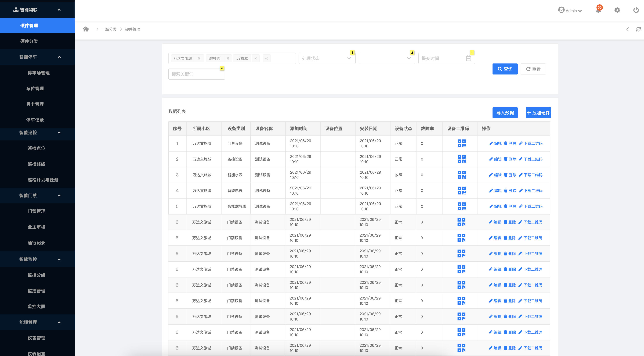Image resolution: width=644 pixels, height=356 pixels.
Task: Collapse the 能耗管理 sidebar group
Action: [59, 322]
